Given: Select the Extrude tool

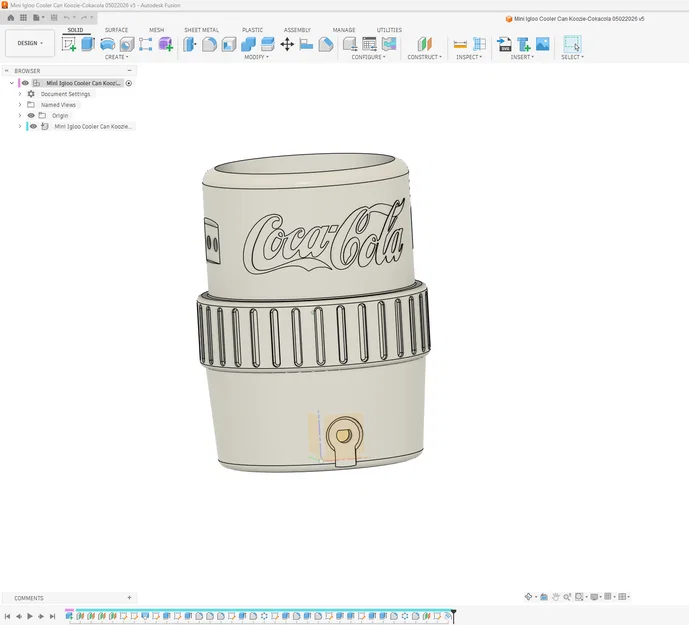Looking at the screenshot, I should 88,44.
